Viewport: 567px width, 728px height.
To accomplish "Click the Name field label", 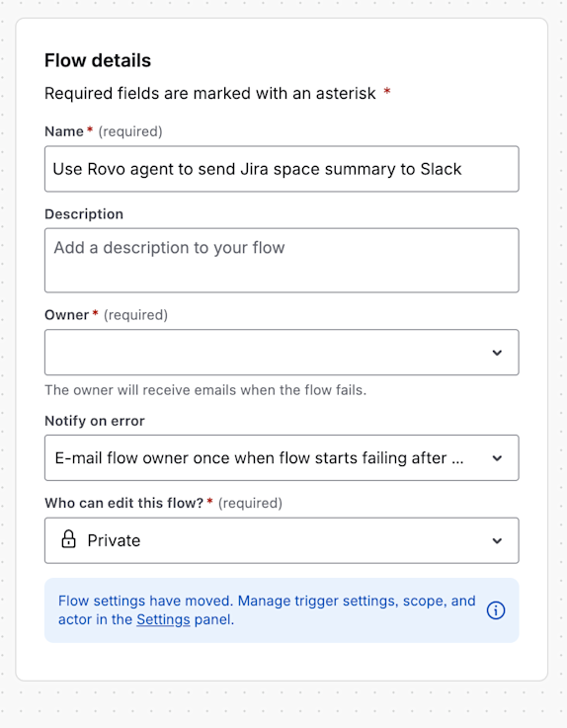I will point(64,131).
